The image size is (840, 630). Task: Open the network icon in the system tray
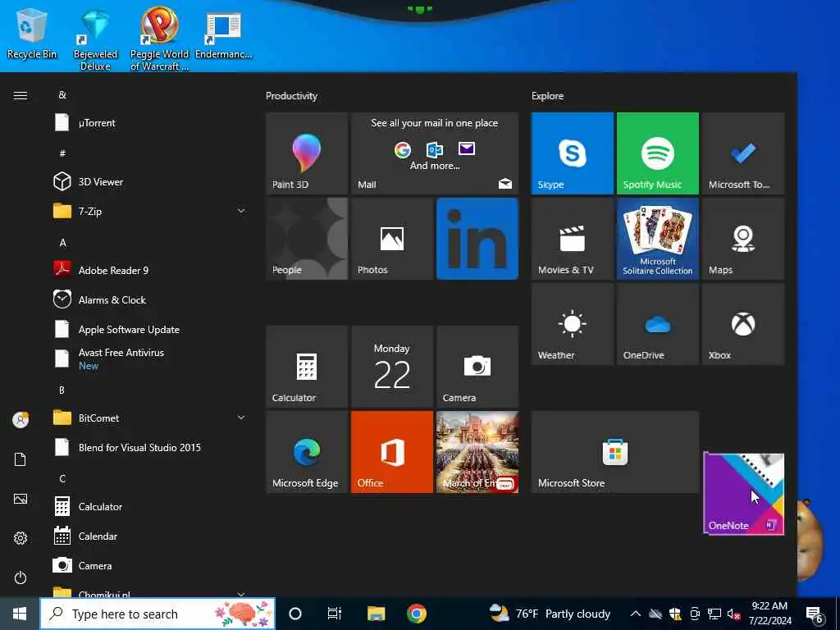[x=714, y=614]
